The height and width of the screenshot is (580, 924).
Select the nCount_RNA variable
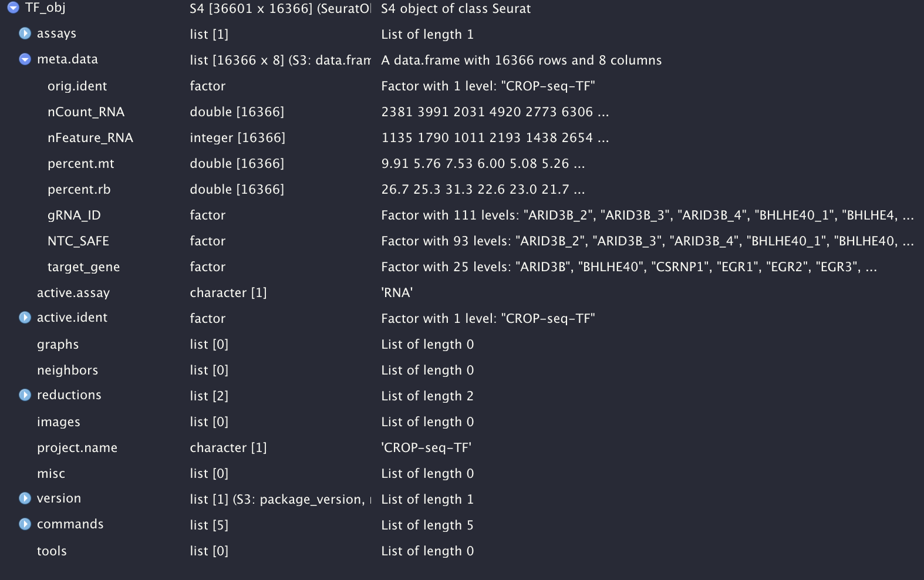(x=86, y=112)
